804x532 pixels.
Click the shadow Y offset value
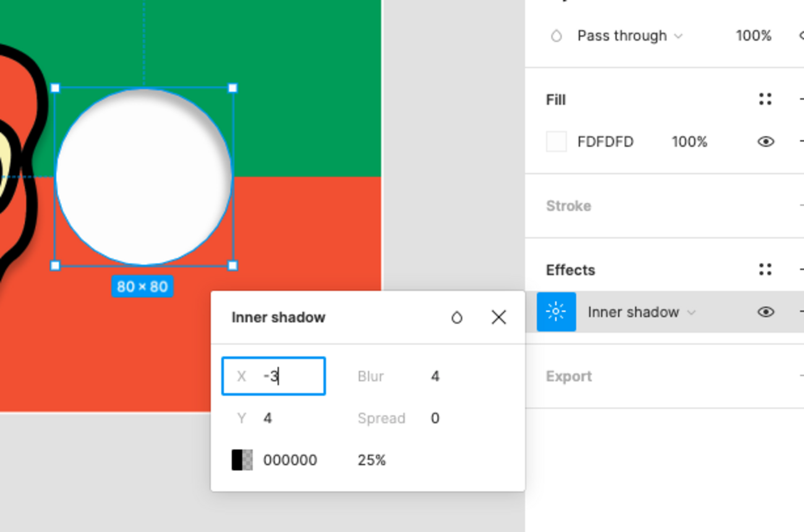(268, 418)
